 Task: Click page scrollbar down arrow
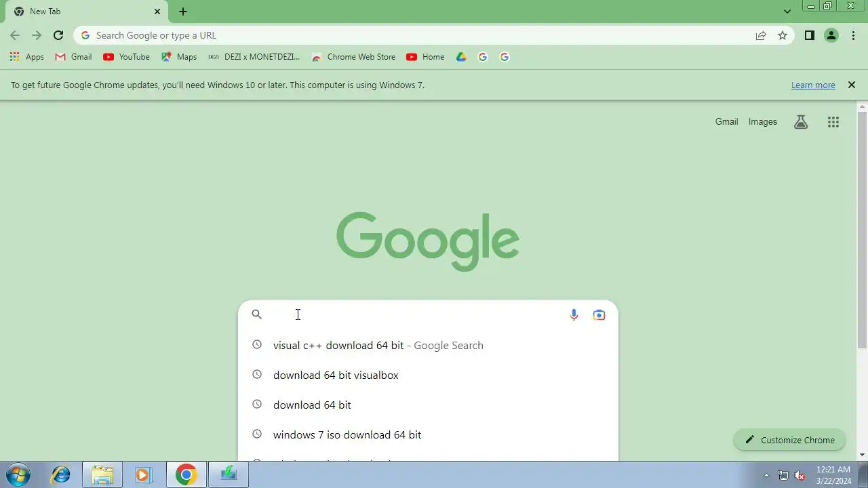[x=863, y=455]
